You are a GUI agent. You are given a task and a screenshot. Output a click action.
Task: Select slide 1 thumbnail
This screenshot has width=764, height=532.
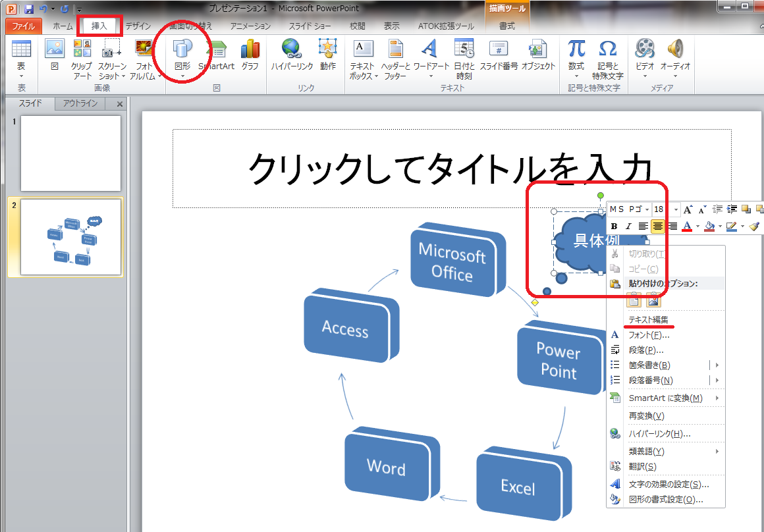tap(70, 153)
